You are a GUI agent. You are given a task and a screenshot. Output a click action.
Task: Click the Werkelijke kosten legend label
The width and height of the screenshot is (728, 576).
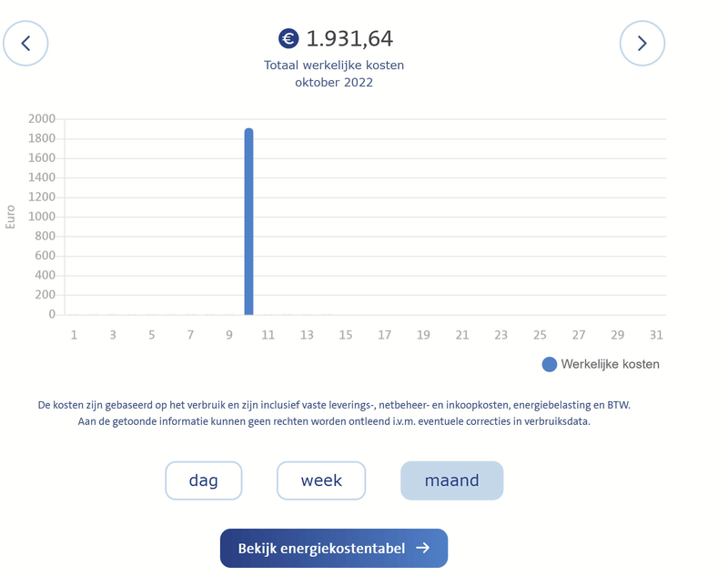[x=610, y=364]
